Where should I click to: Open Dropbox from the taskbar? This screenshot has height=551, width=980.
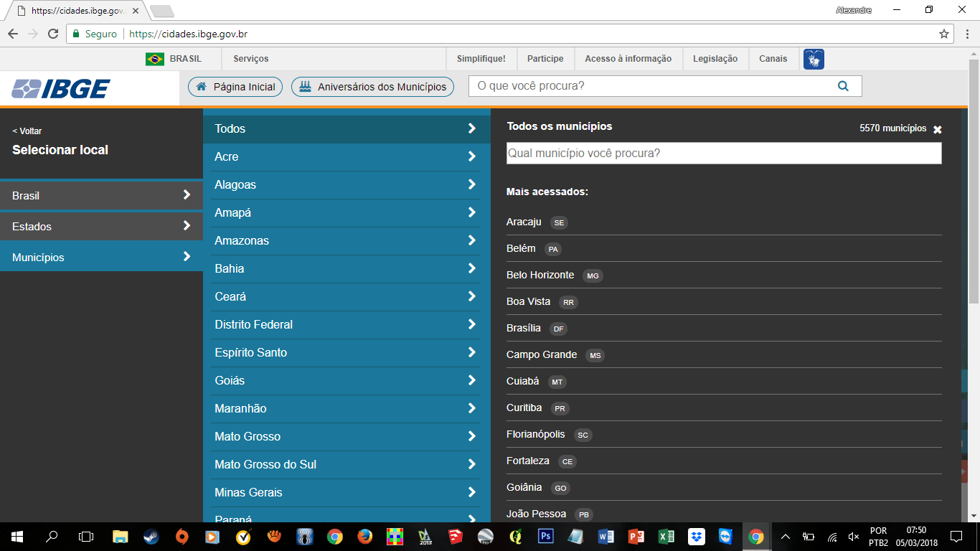click(696, 536)
